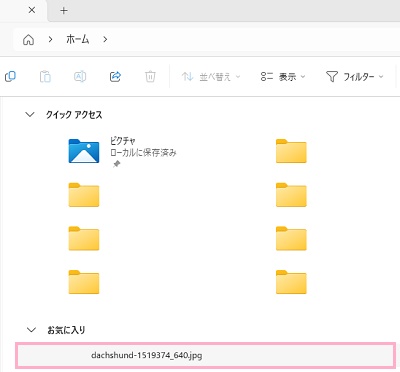The width and height of the screenshot is (400, 372).
Task: Click the Delete trash can icon
Action: [x=150, y=77]
